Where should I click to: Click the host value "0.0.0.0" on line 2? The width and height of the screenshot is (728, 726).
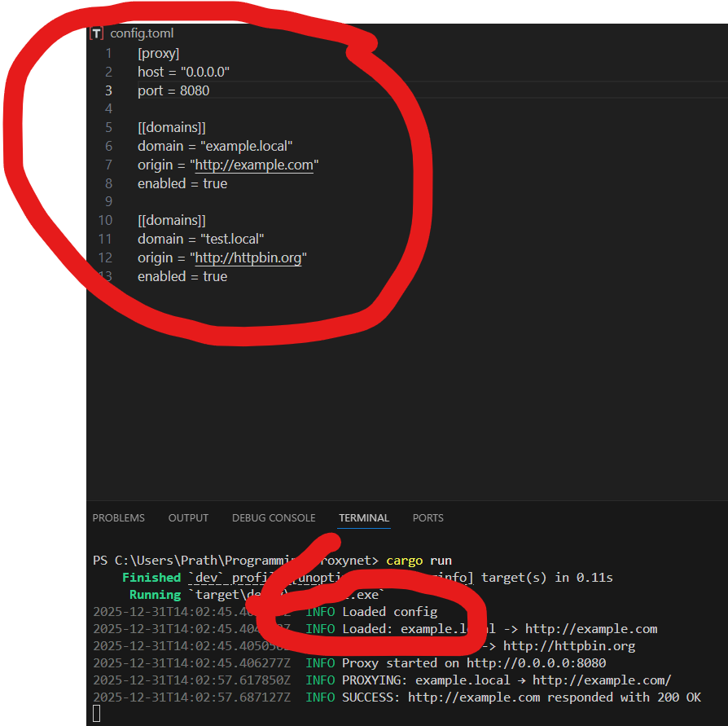[x=204, y=73]
